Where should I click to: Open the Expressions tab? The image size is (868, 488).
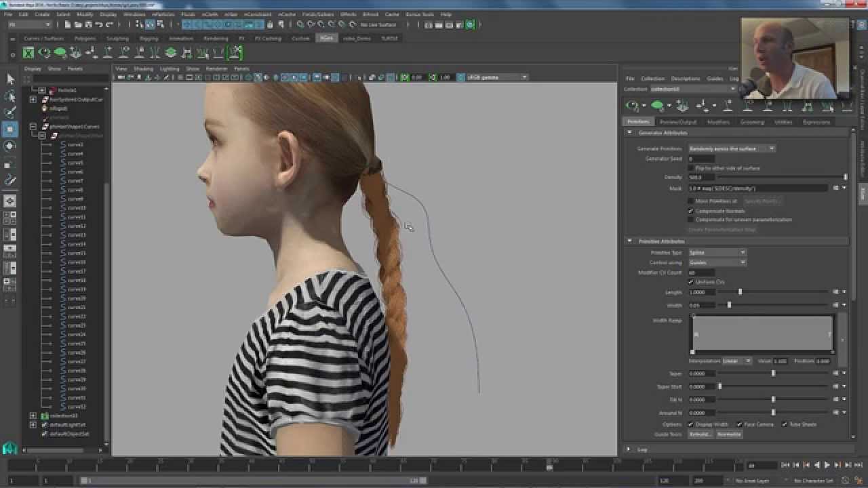(816, 122)
